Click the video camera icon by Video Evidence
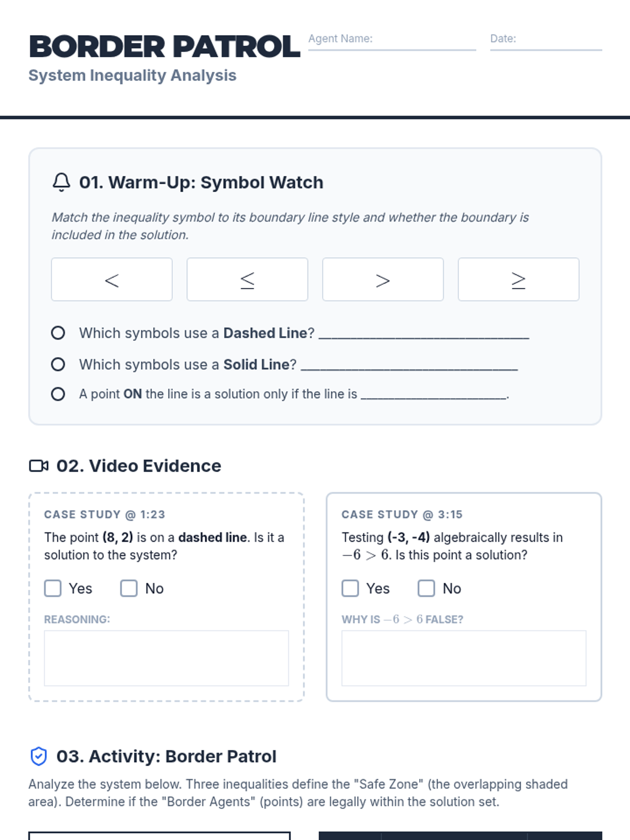This screenshot has height=840, width=630. [x=38, y=466]
